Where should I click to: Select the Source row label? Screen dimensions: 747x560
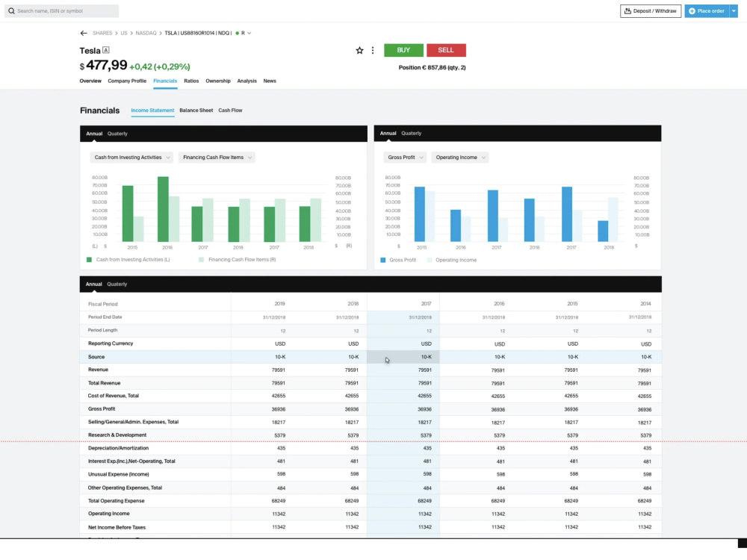(x=96, y=357)
